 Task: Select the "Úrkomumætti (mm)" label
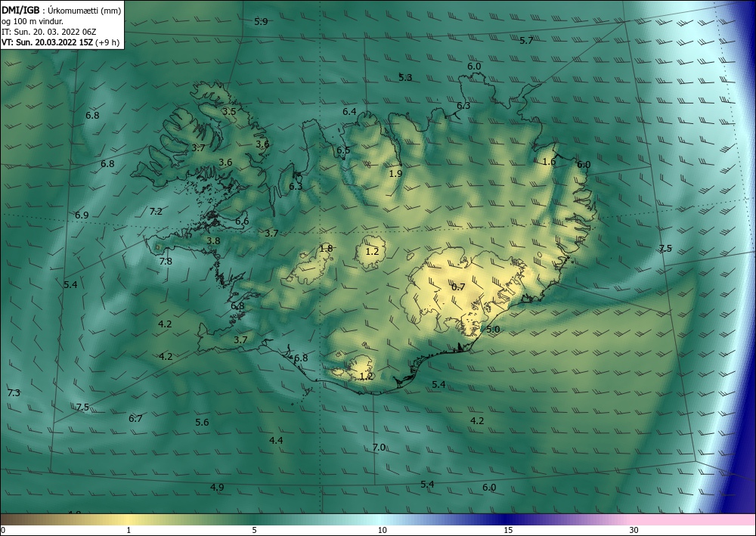click(85, 10)
